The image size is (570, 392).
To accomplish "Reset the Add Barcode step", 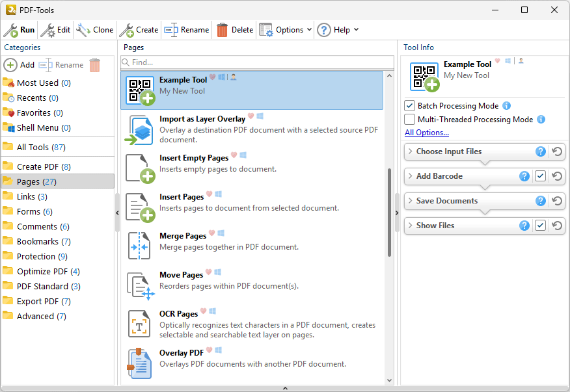I will (557, 176).
